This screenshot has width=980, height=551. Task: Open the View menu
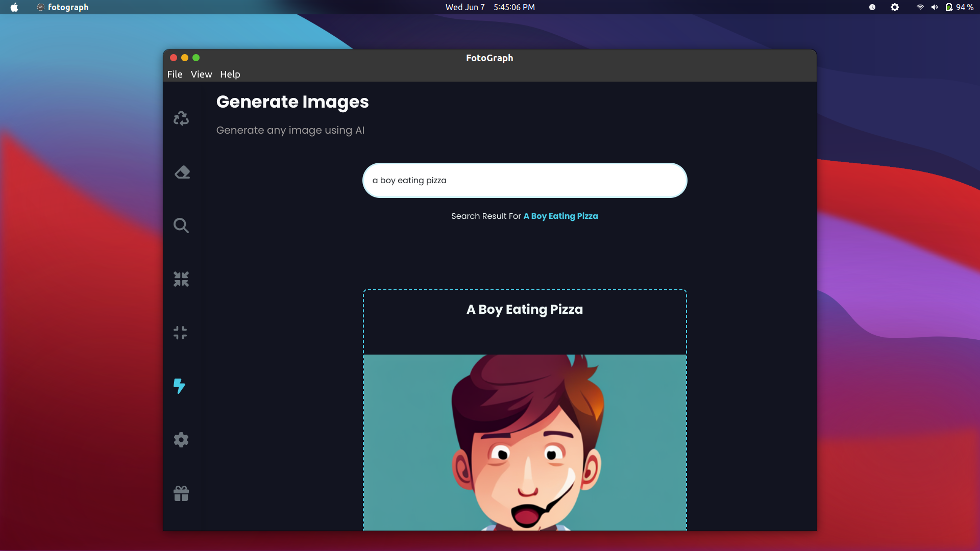coord(201,74)
